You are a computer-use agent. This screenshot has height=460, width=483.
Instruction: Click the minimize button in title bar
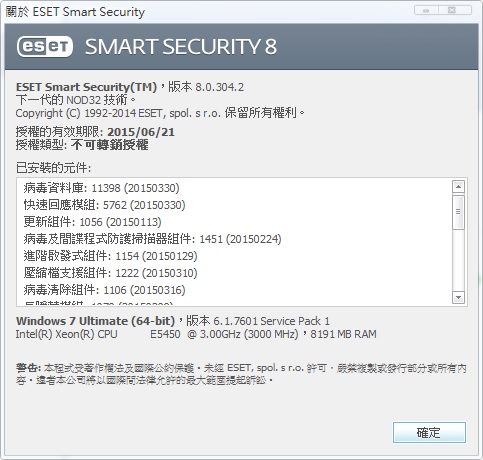(x=426, y=10)
